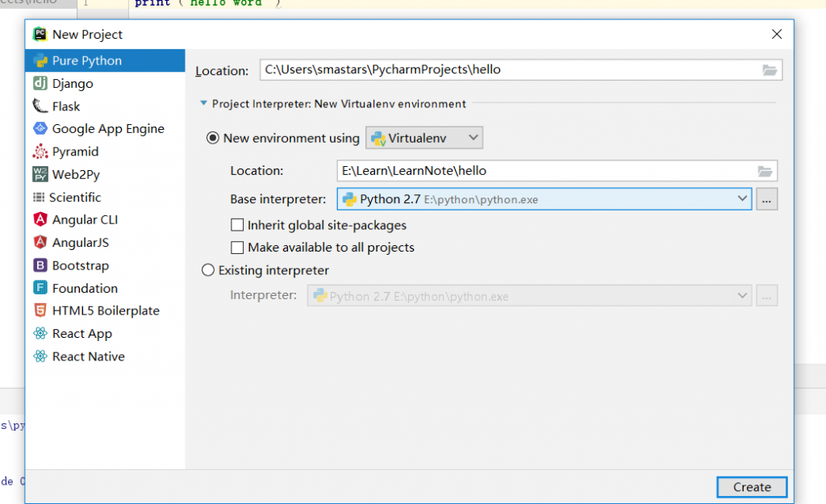Select the Pure Python project type
The height and width of the screenshot is (504, 826).
(105, 60)
